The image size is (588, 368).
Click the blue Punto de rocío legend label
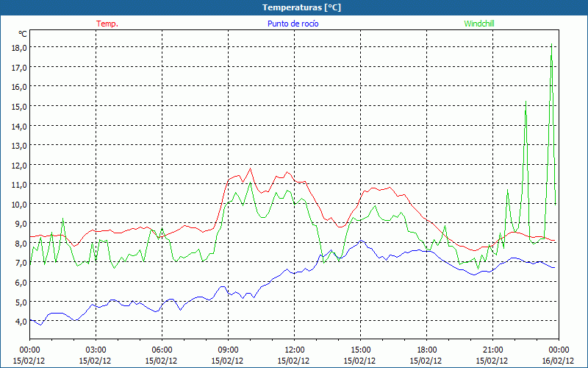pos(293,24)
